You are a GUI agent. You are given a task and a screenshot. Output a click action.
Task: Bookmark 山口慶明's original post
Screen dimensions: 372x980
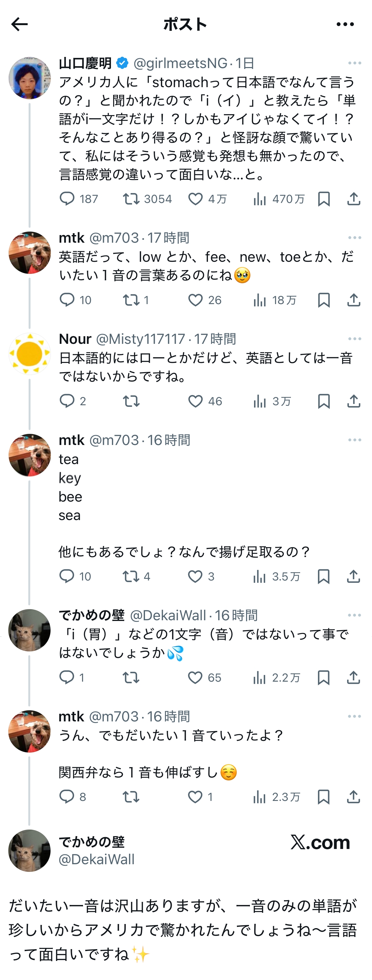(x=324, y=199)
